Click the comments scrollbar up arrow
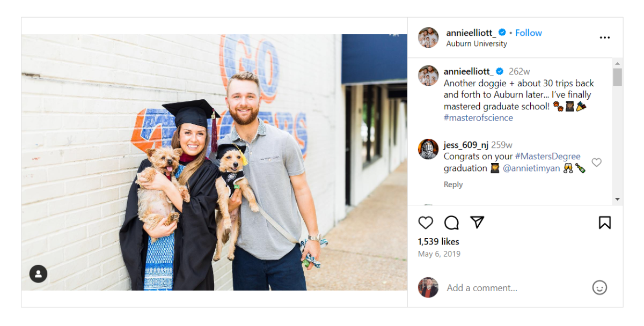The width and height of the screenshot is (644, 326). [617, 63]
